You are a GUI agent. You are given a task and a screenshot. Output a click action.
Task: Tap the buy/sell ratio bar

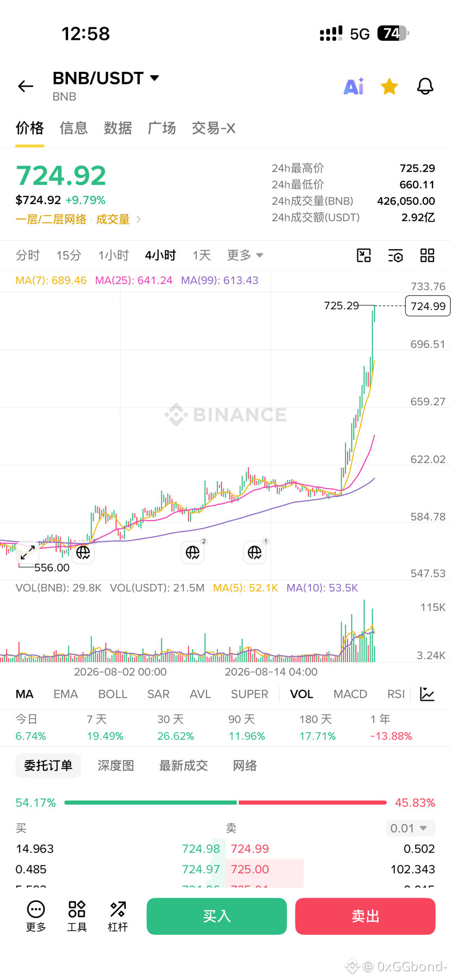[225, 803]
